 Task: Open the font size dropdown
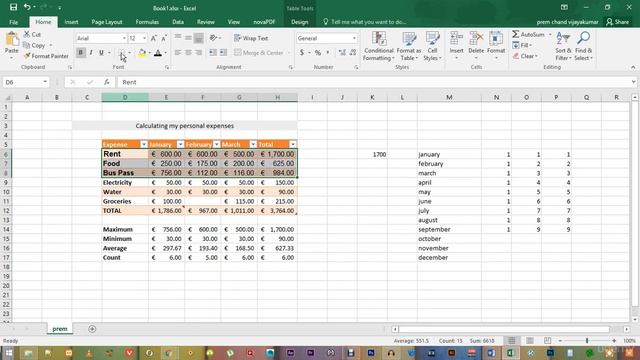(x=144, y=38)
